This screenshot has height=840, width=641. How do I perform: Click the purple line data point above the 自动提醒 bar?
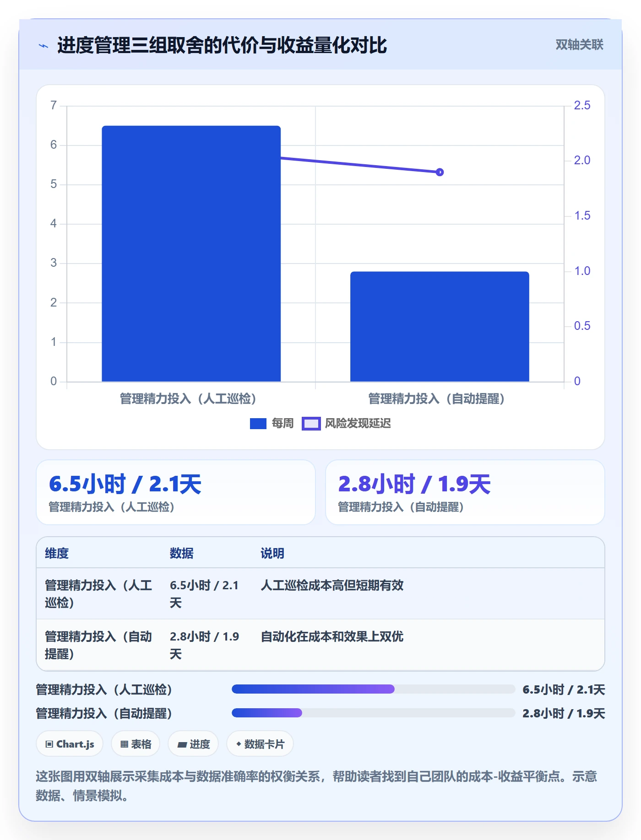click(x=440, y=172)
